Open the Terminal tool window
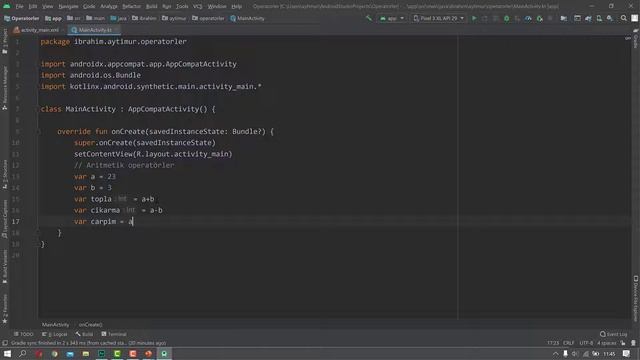Screen dimensions: 640x360 114,334
